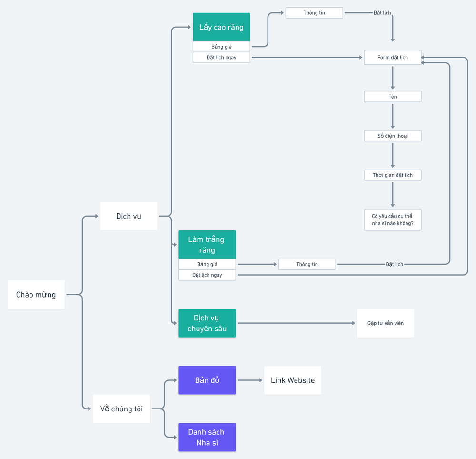
Task: Select the Về chúng tôi node
Action: click(121, 409)
